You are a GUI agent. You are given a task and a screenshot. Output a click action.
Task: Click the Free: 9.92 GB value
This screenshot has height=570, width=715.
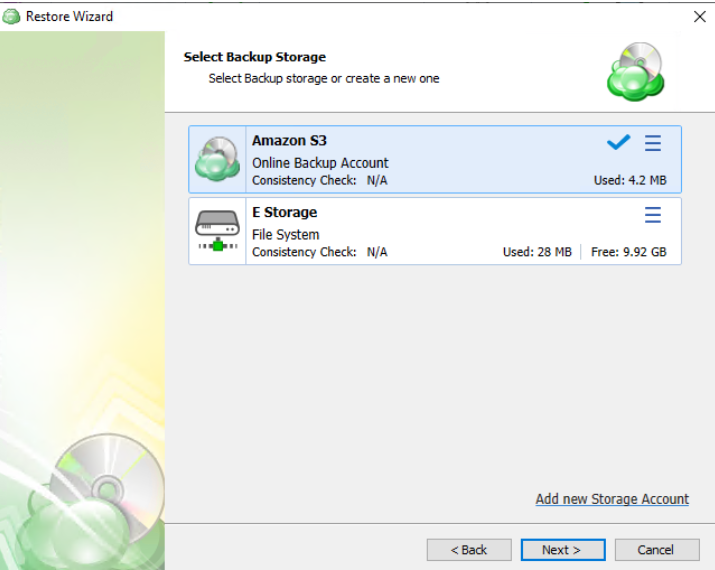(628, 252)
